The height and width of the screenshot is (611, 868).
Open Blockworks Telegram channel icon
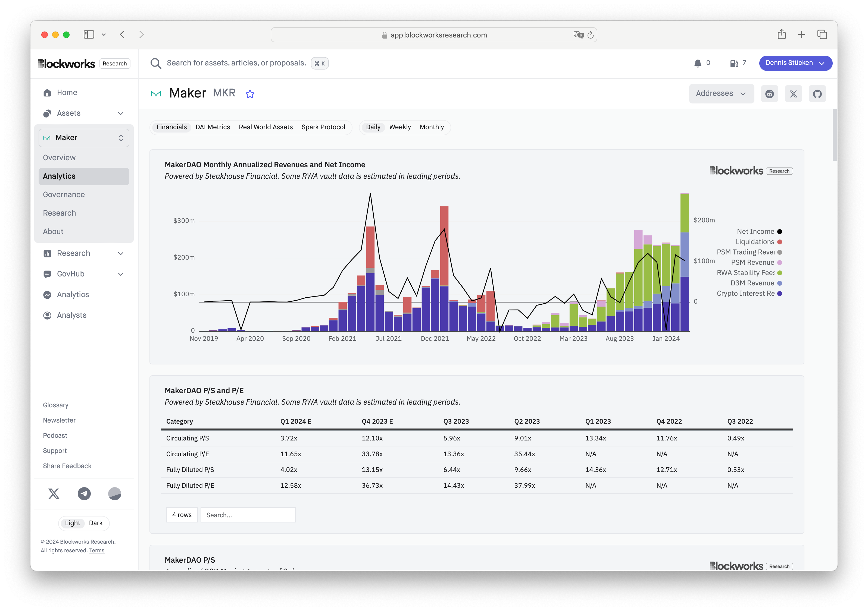(x=84, y=493)
